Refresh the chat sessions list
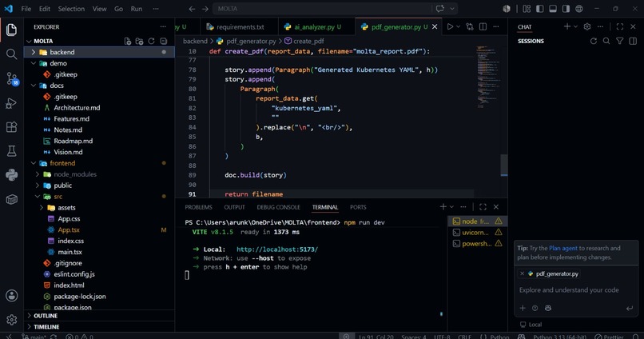The width and height of the screenshot is (644, 339). [594, 41]
